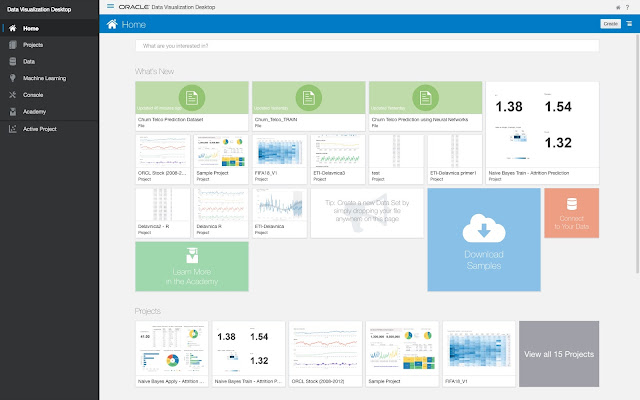Open the help question mark icon
The height and width of the screenshot is (400, 640).
627,7
